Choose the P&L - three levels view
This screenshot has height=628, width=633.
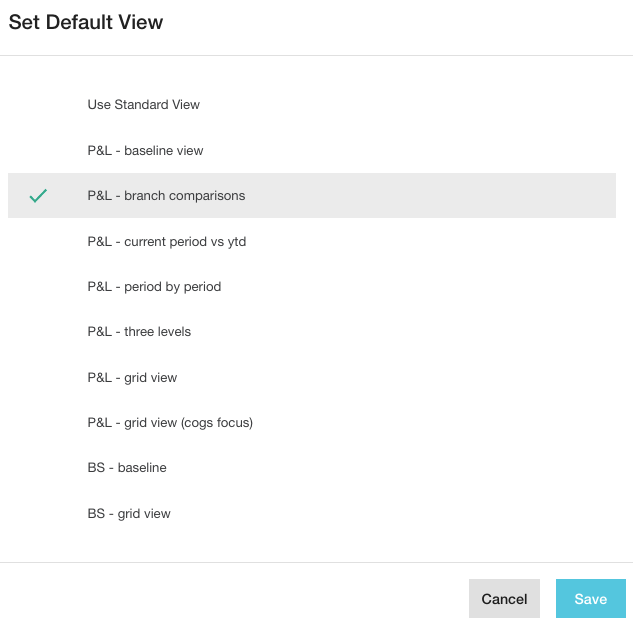pos(139,332)
